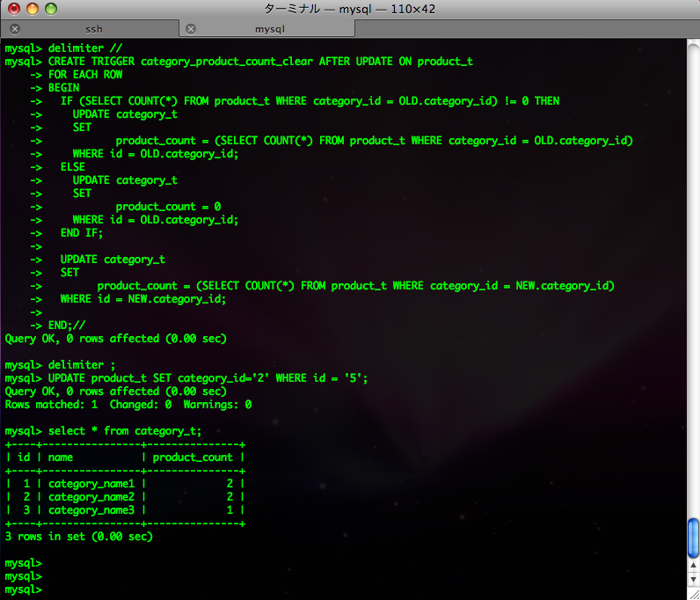Zoom the window using the green button
This screenshot has height=600, width=700.
point(50,9)
